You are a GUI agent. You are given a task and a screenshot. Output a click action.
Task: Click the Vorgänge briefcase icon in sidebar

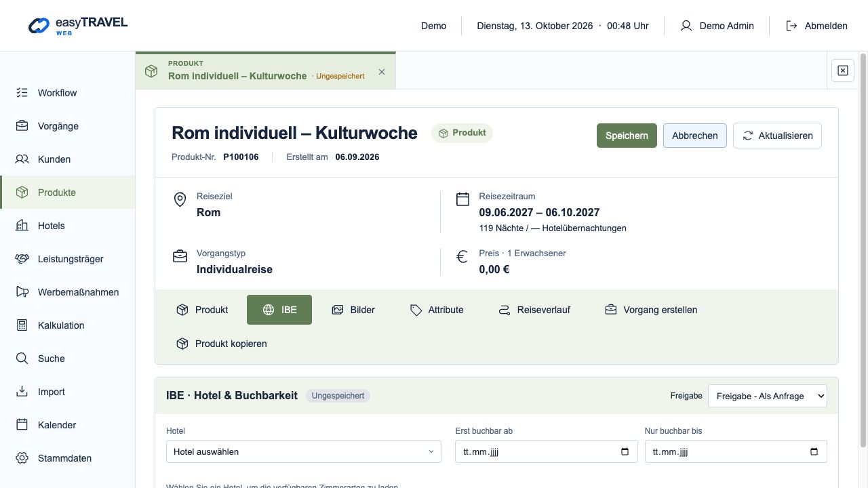(22, 126)
